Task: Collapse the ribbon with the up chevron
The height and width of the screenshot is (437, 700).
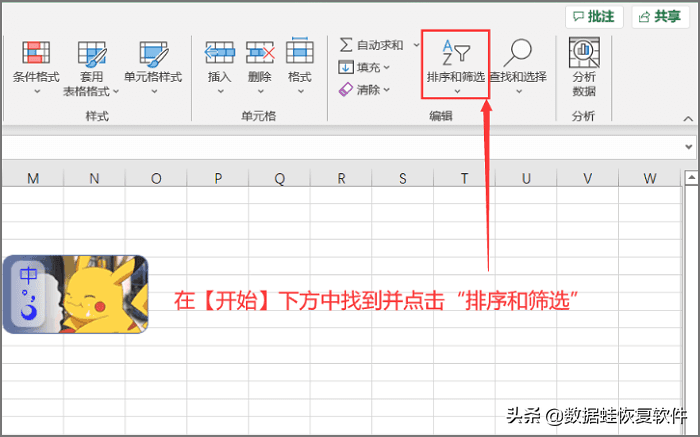Action: click(x=688, y=119)
